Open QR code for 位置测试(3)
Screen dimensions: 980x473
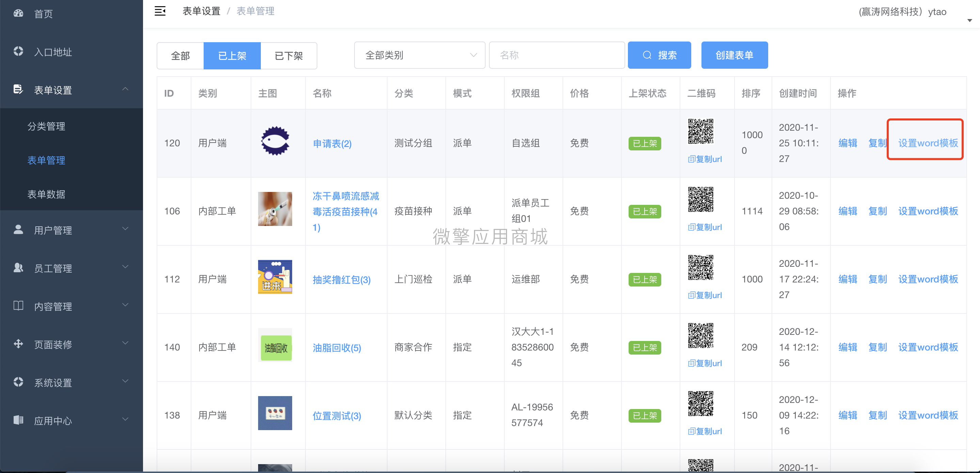pyautogui.click(x=700, y=404)
